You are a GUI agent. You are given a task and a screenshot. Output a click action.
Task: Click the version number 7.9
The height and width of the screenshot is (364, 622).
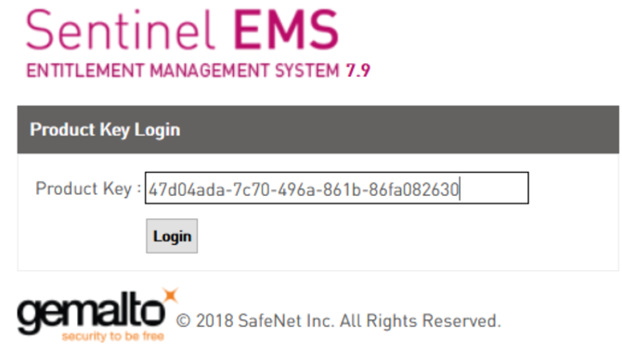click(357, 71)
